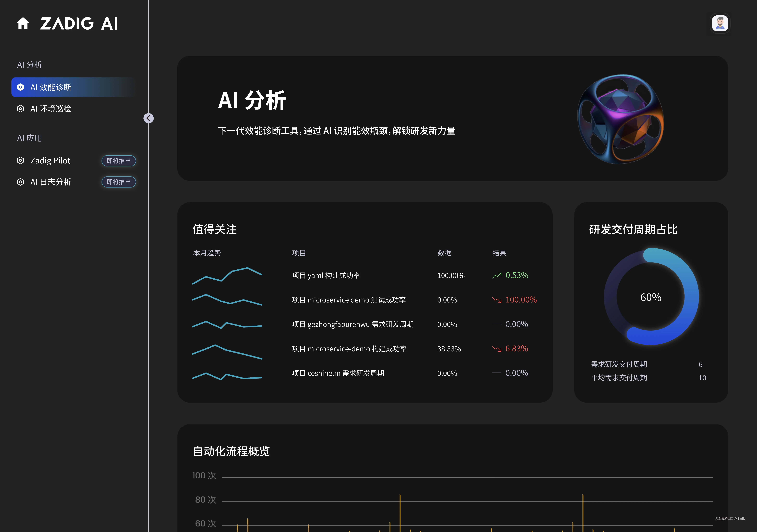
Task: Click the hexagon icon beside AI 日志分析
Action: click(20, 182)
